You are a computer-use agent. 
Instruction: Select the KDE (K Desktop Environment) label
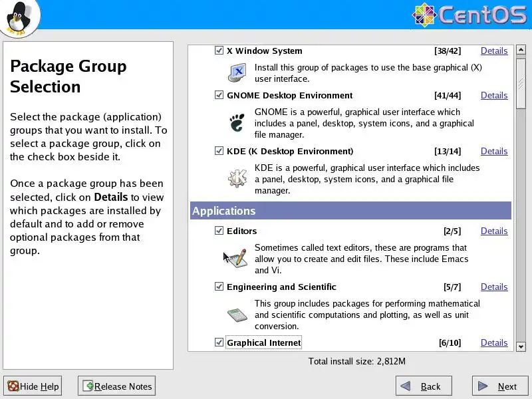tap(290, 151)
